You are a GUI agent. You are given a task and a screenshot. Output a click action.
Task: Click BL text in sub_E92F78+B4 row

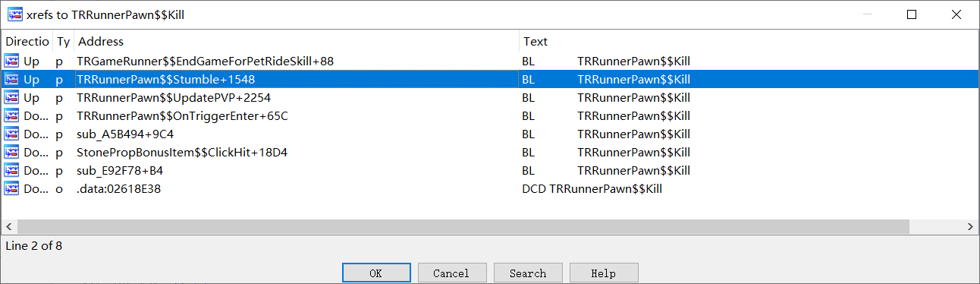pos(528,170)
